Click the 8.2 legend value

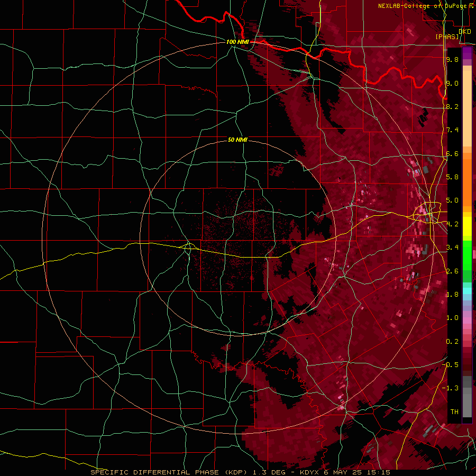[x=452, y=106]
